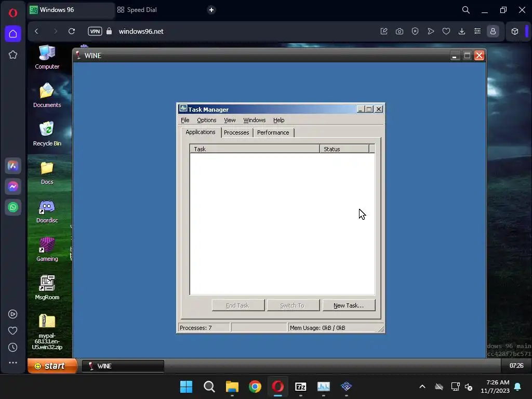Open the Docs folder icon
Image resolution: width=532 pixels, height=399 pixels.
[x=47, y=172]
